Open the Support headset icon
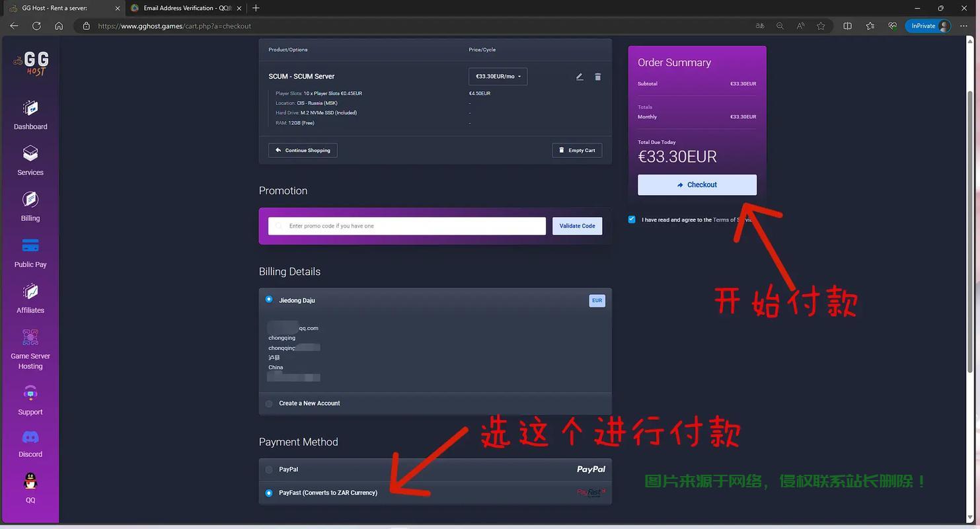The image size is (980, 529). [30, 393]
